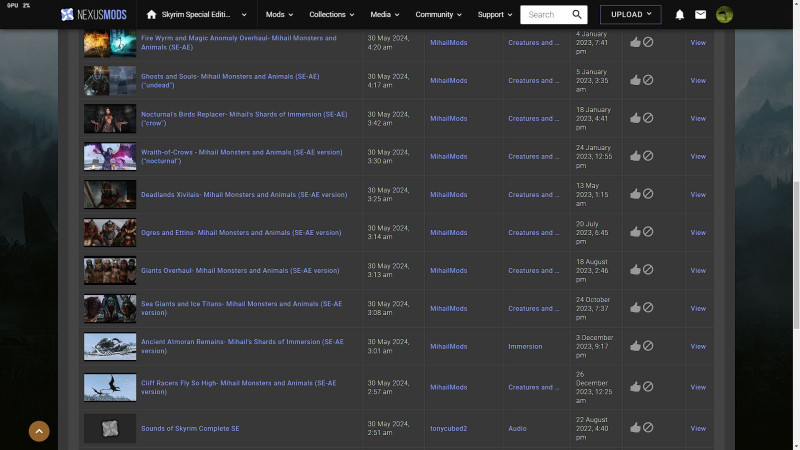Open the Ghosts and Souls mod title link
This screenshot has height=450, width=800.
point(230,81)
